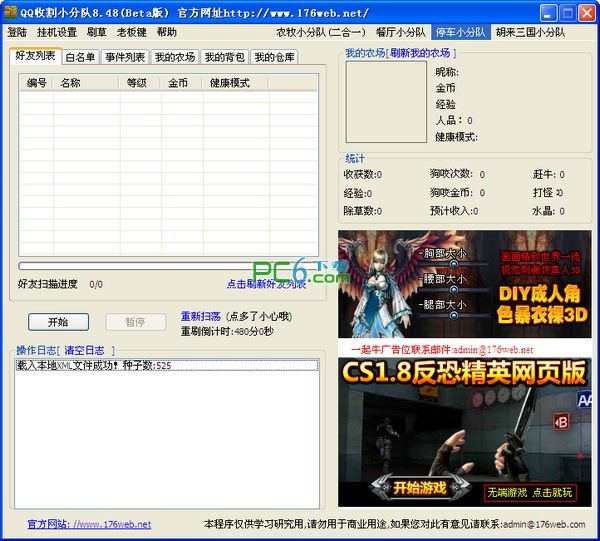
Task: Click the 昵称 label
Action: click(x=447, y=72)
